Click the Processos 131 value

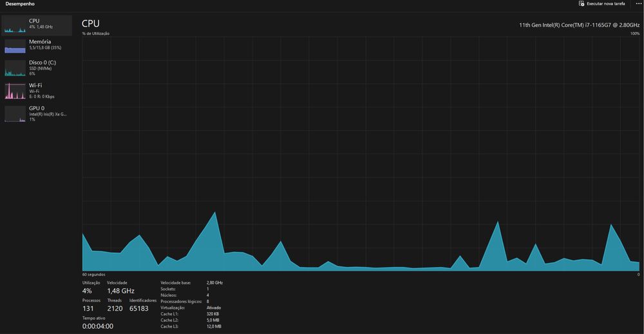(88, 308)
